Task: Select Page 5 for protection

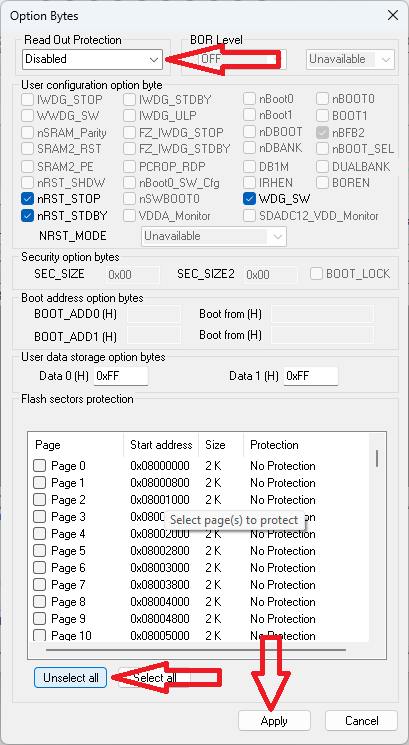Action: click(39, 551)
